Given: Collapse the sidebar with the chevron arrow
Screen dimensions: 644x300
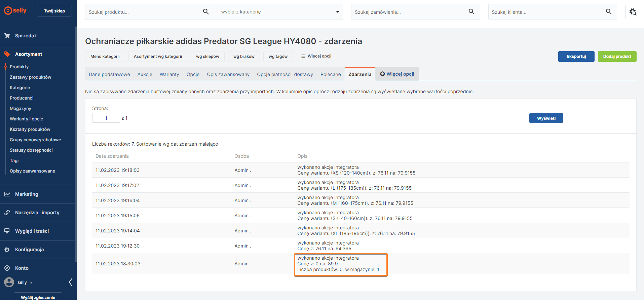Looking at the screenshot, I should [70, 282].
